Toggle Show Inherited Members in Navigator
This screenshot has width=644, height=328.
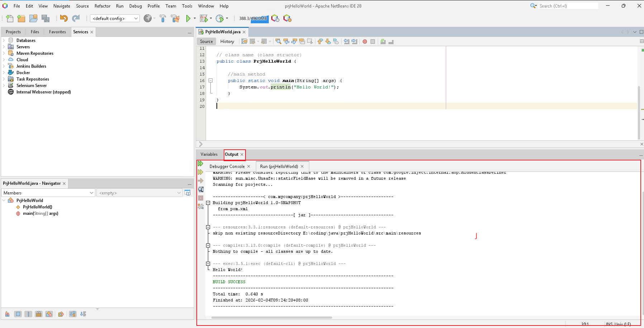[x=7, y=314]
